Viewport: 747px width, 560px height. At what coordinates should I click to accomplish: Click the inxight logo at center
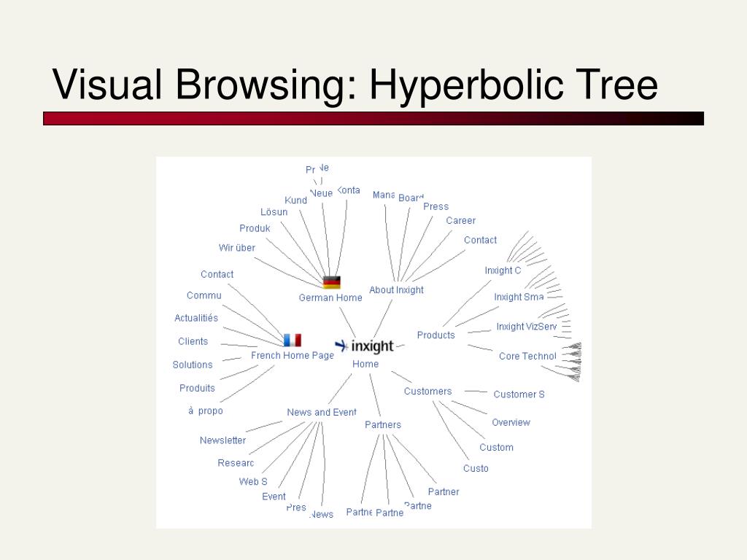(365, 346)
